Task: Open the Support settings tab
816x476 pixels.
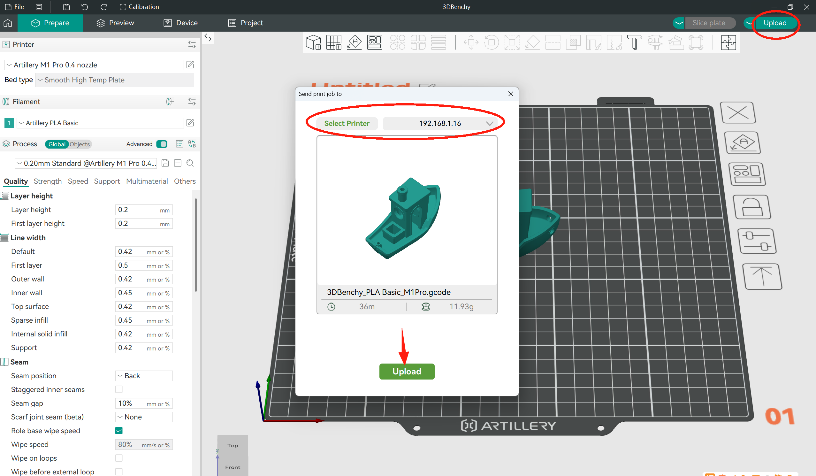Action: (107, 182)
